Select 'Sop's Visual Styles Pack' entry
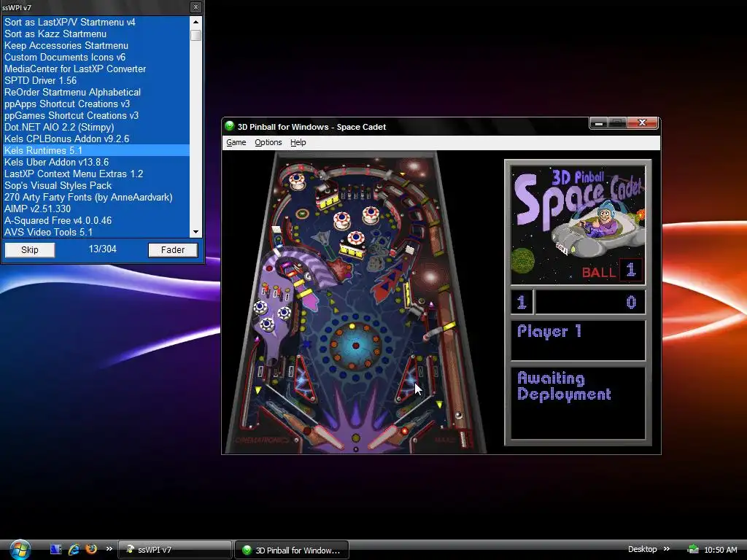The height and width of the screenshot is (560, 747). 96,185
